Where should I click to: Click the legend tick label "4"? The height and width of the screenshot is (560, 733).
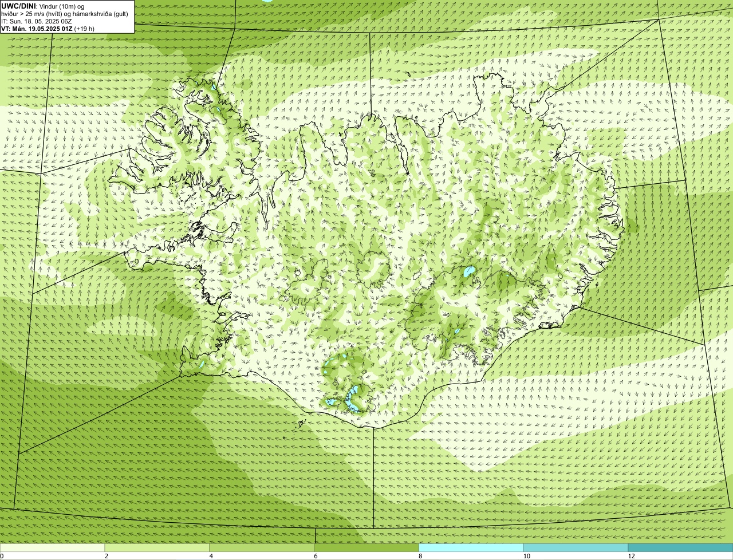coord(211,556)
